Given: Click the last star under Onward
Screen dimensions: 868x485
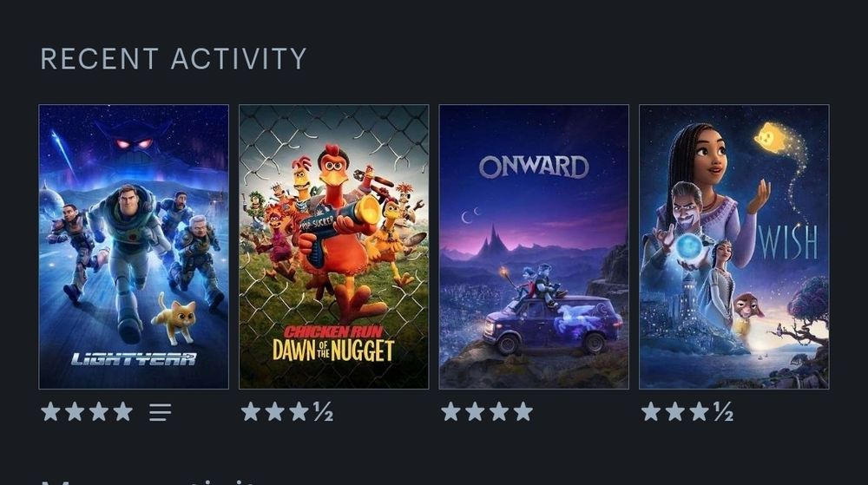Looking at the screenshot, I should tap(523, 411).
